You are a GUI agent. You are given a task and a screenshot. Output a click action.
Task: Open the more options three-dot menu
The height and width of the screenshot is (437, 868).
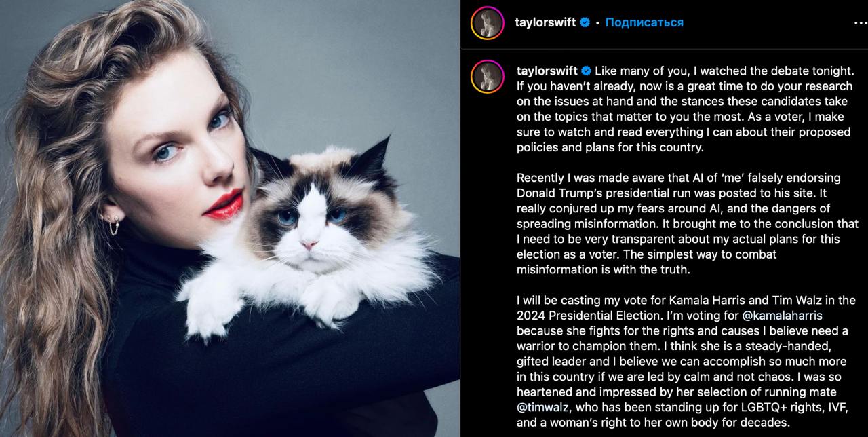[859, 22]
